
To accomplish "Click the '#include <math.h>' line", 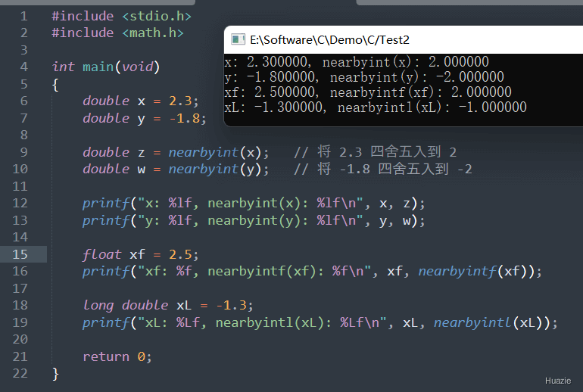I will coord(118,33).
